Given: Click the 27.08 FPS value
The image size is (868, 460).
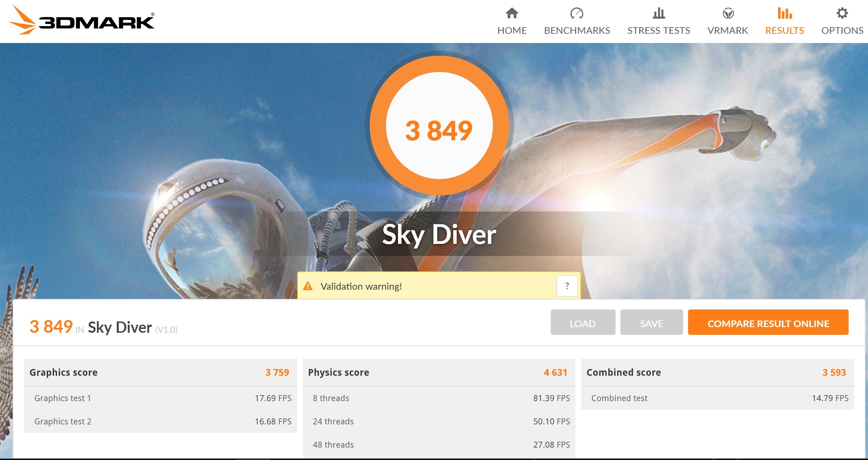Looking at the screenshot, I should coord(552,444).
